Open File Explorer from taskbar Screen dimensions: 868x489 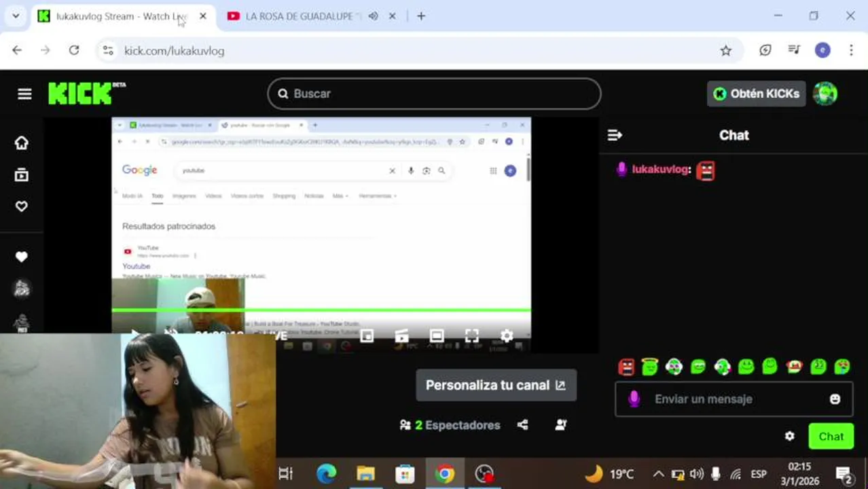click(x=365, y=473)
